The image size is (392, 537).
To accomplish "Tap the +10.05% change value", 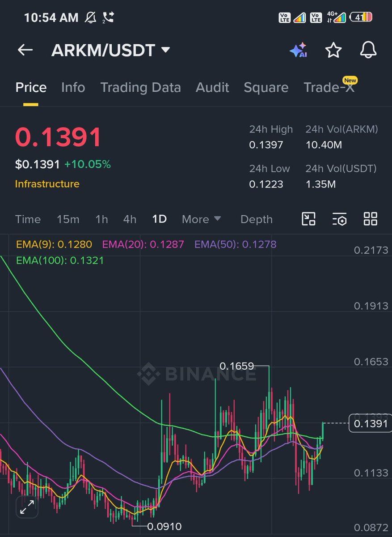I will point(88,164).
